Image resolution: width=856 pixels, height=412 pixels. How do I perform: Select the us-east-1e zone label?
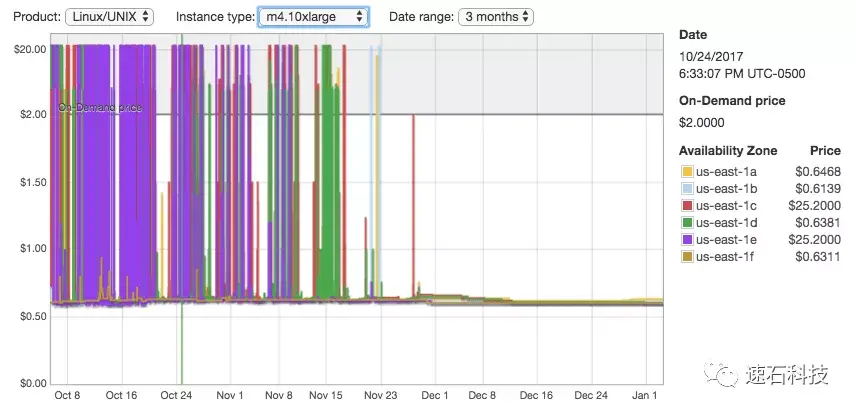726,240
